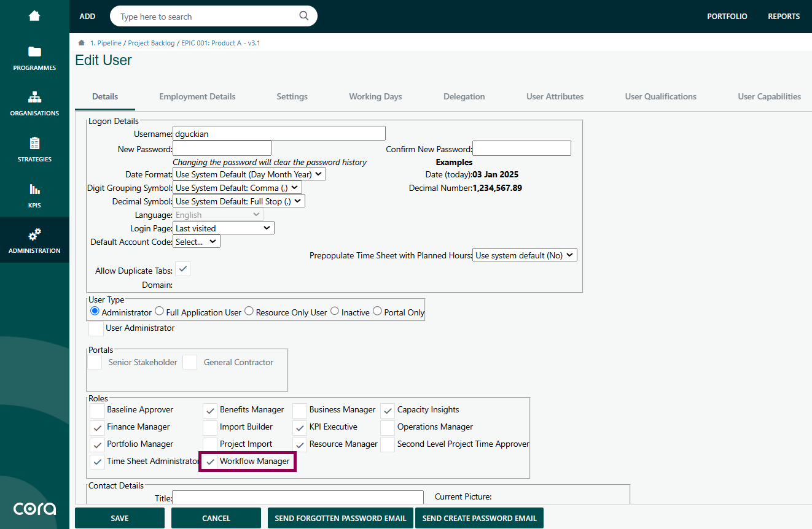Toggle Allow Duplicate Tabs checkbox
The image size is (812, 529).
182,269
